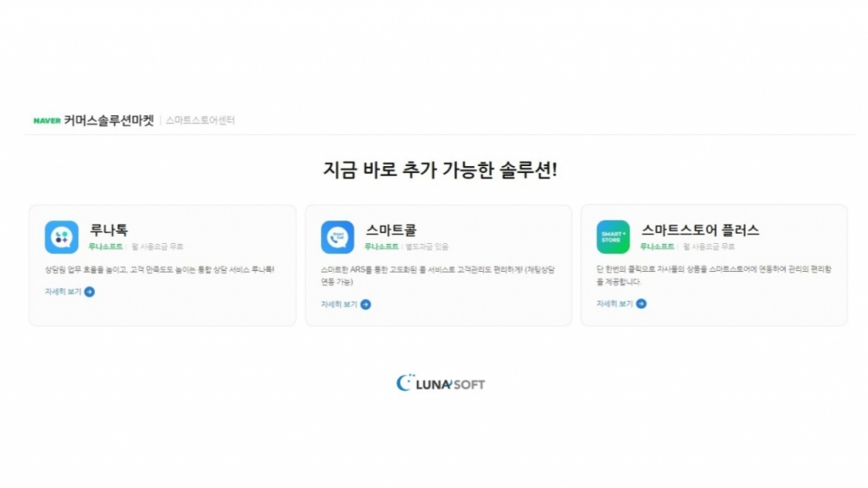
Task: Select the 스마트스토어 플러스 title
Action: [x=700, y=230]
